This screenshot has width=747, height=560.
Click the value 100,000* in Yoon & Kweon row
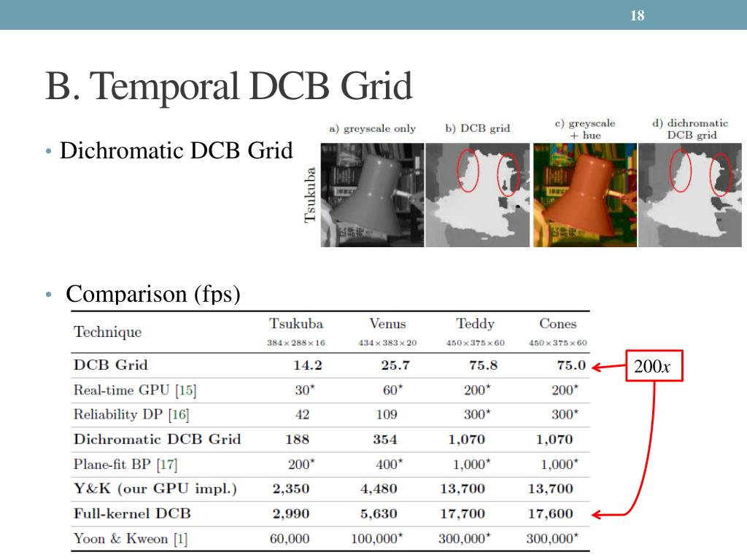pyautogui.click(x=377, y=539)
